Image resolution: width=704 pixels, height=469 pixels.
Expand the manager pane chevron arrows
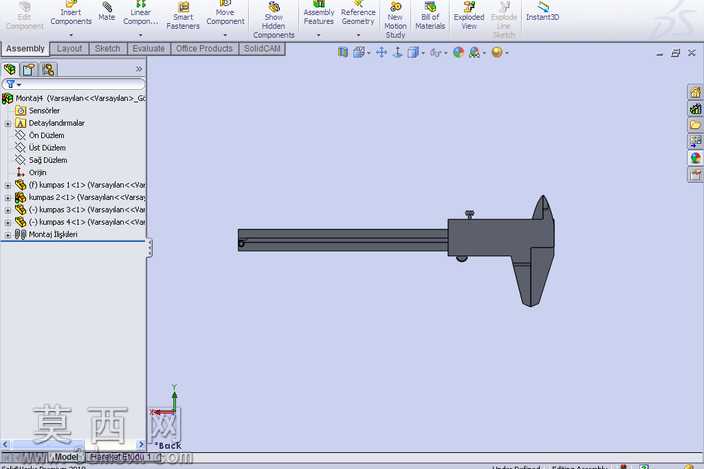(x=139, y=69)
